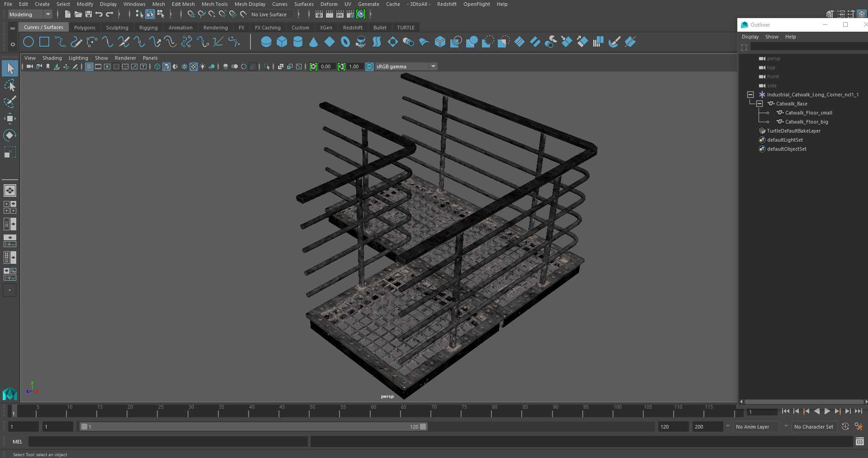Toggle resolution gate display
This screenshot has width=868, height=458.
point(107,67)
